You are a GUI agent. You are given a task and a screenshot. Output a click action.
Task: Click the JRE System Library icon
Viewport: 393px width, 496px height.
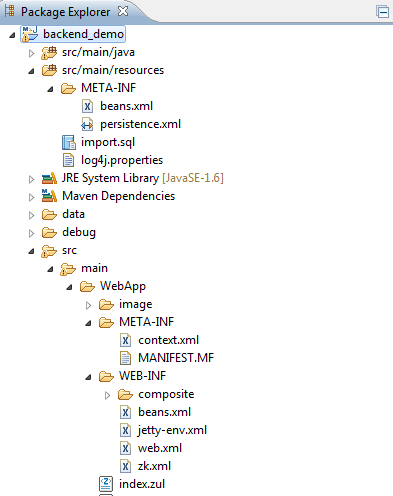click(49, 179)
